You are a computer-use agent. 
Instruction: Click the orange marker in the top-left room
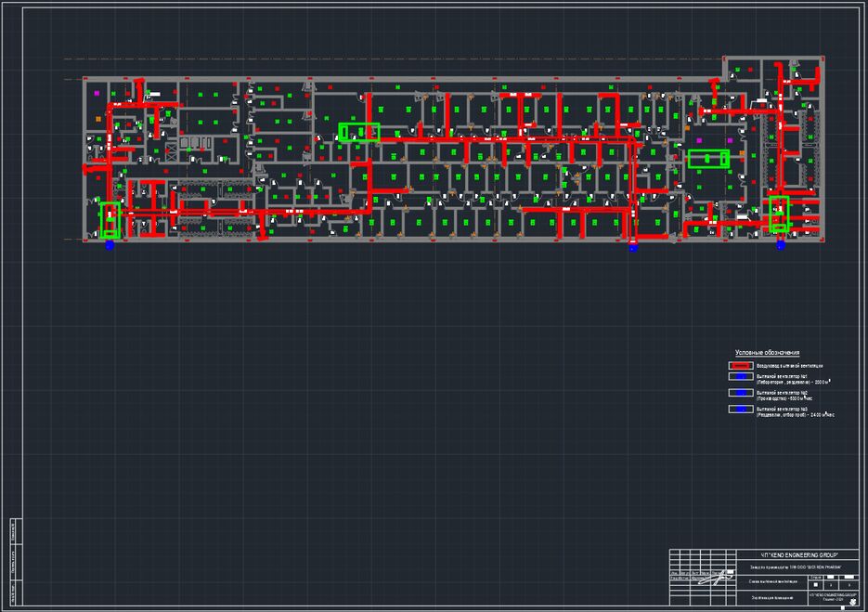point(97,118)
